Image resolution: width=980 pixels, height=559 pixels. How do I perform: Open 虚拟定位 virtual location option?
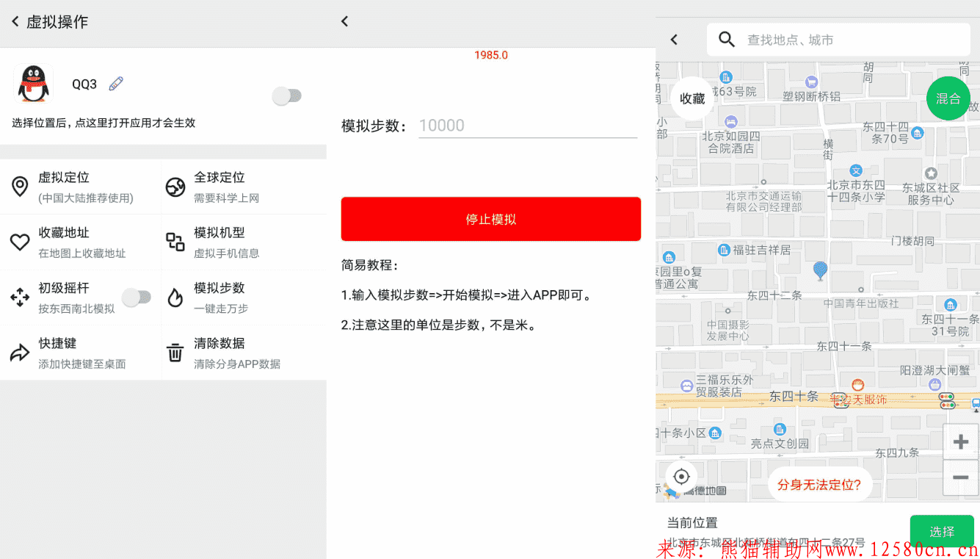click(81, 187)
